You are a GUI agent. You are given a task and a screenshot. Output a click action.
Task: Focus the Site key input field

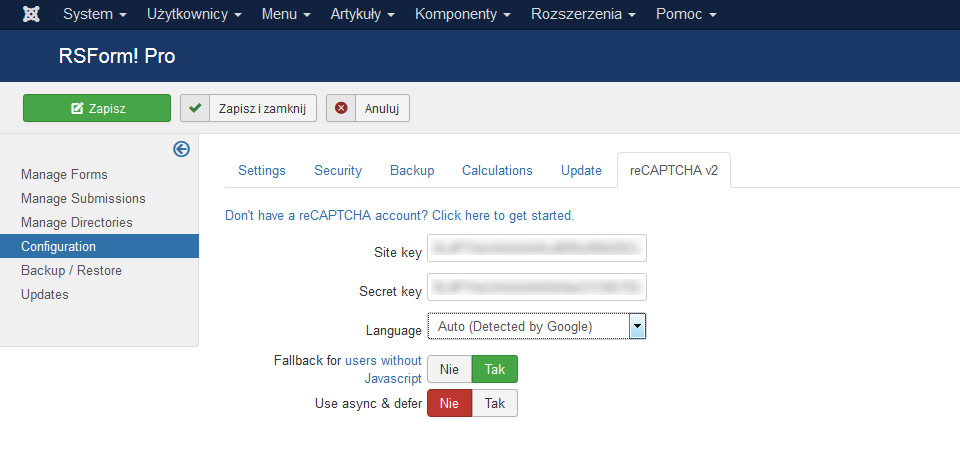coord(536,248)
